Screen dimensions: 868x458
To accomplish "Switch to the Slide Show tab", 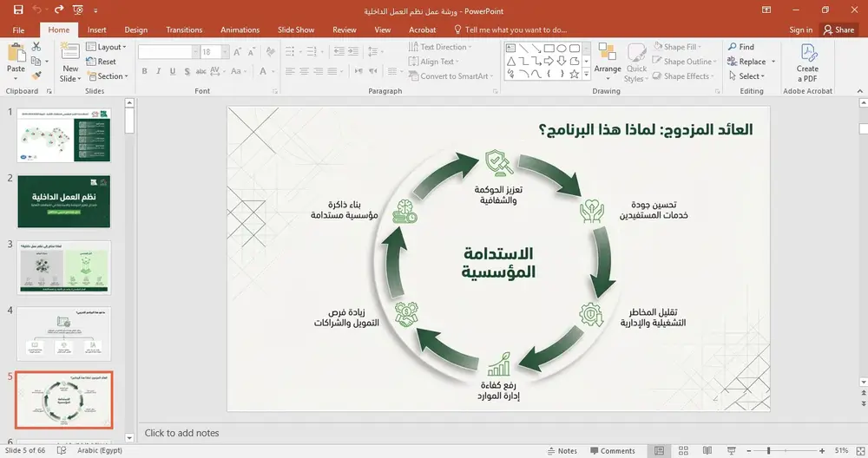I will click(x=296, y=29).
